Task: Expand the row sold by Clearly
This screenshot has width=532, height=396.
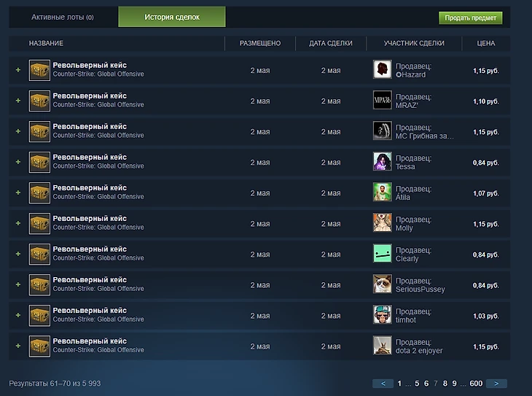Action: (x=18, y=254)
